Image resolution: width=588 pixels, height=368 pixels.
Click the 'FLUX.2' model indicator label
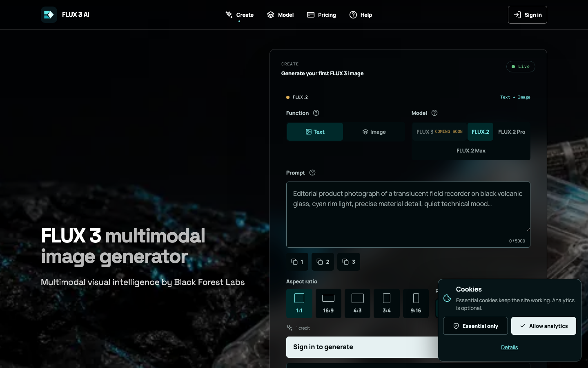click(x=300, y=97)
